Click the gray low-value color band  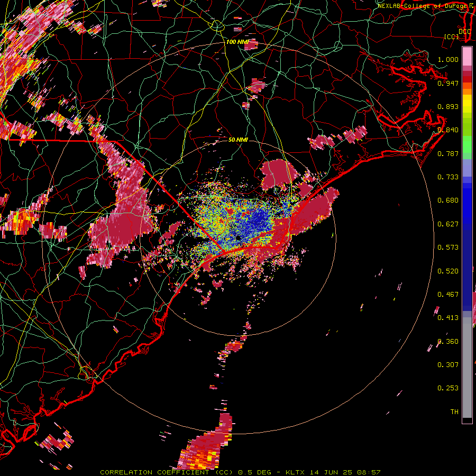click(467, 368)
